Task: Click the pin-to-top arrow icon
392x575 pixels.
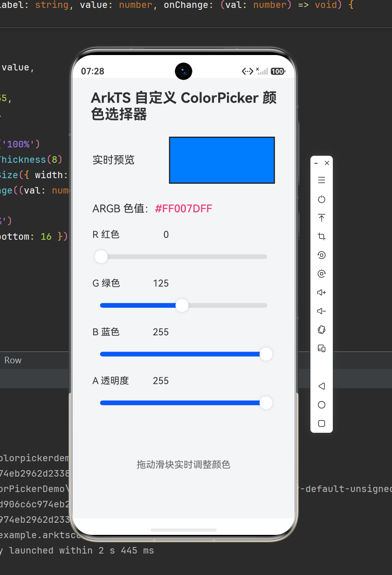Action: coord(322,218)
